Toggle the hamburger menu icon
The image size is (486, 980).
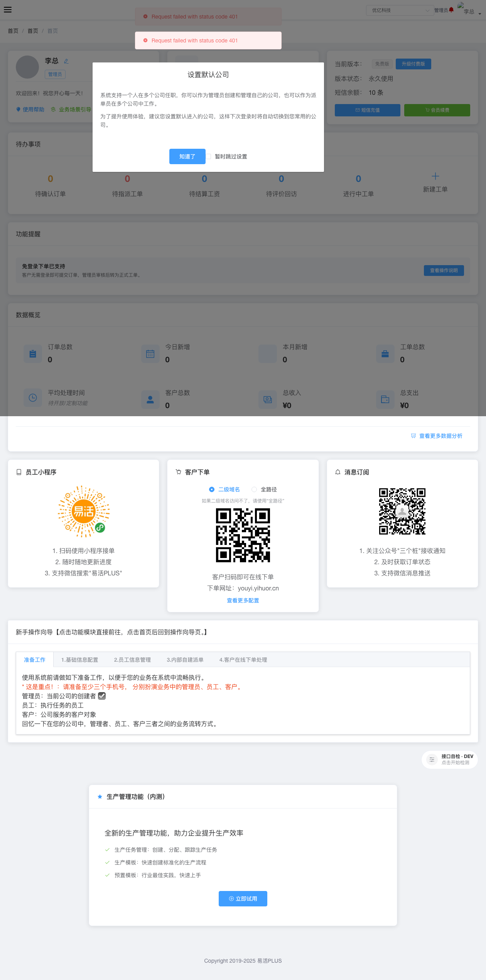coord(8,10)
